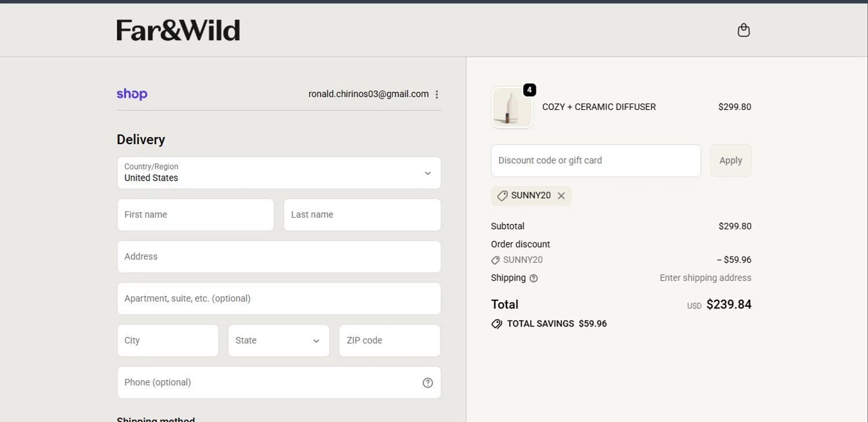Screen dimensions: 868x422
Task: Click the Discount code or gift card field
Action: (596, 160)
